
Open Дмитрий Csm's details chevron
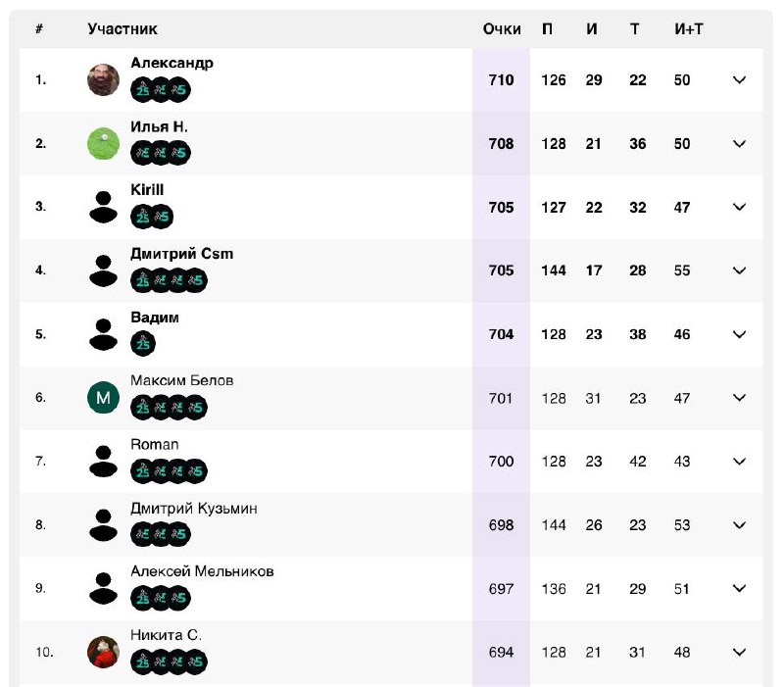coord(739,270)
